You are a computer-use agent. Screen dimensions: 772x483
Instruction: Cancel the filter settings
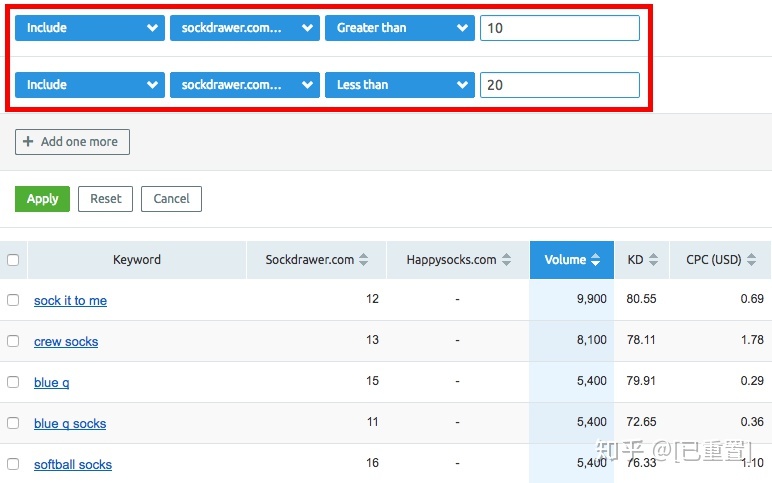pyautogui.click(x=171, y=199)
